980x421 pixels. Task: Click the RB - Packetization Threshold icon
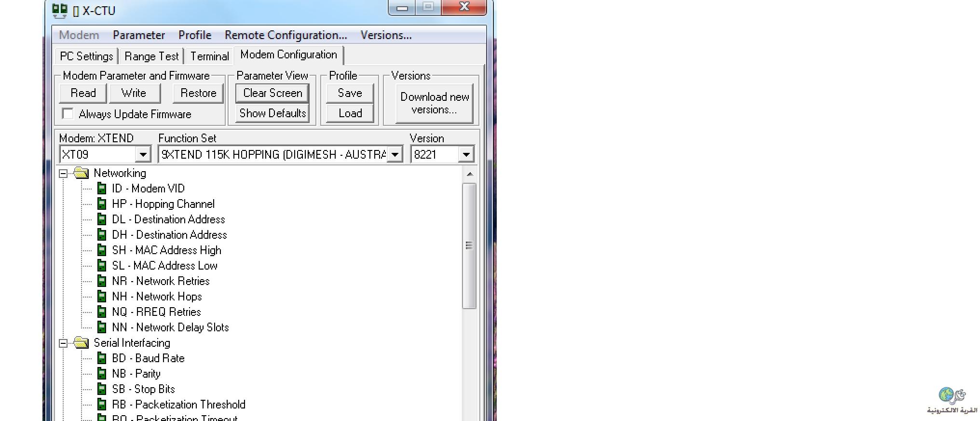pyautogui.click(x=102, y=405)
